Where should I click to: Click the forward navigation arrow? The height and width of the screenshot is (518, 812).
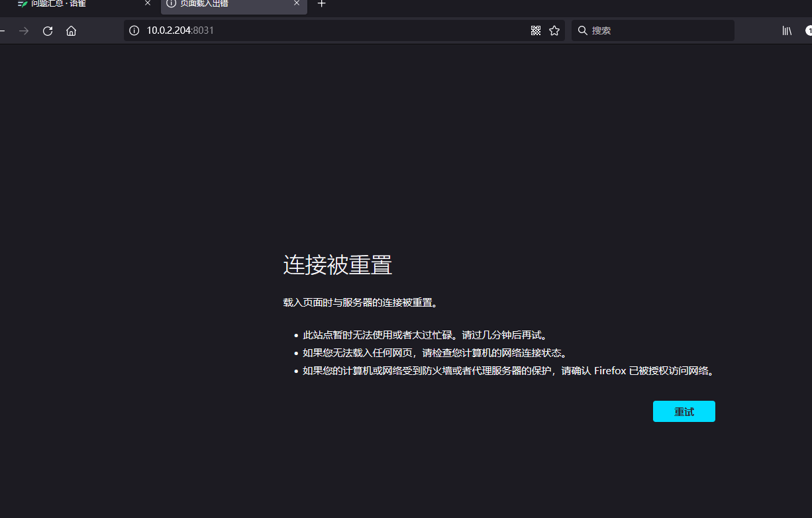24,30
